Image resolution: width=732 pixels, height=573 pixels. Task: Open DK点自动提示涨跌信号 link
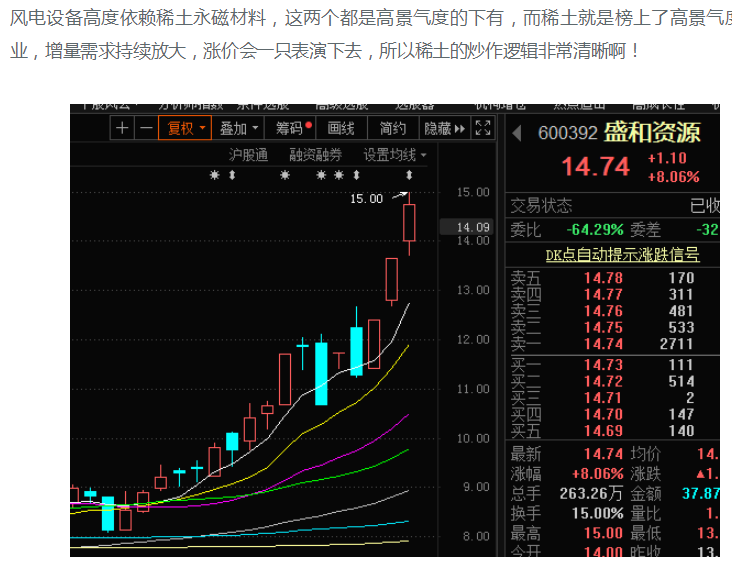pyautogui.click(x=622, y=255)
